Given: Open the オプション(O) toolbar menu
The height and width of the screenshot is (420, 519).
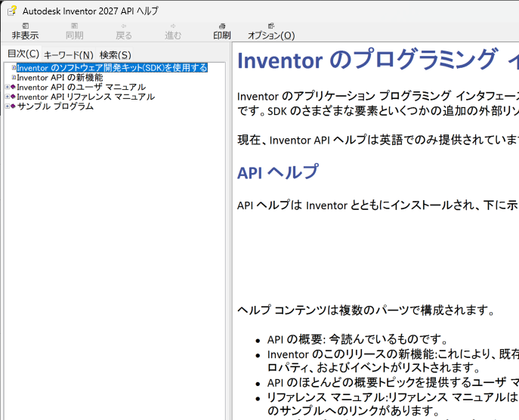Looking at the screenshot, I should pos(271,32).
